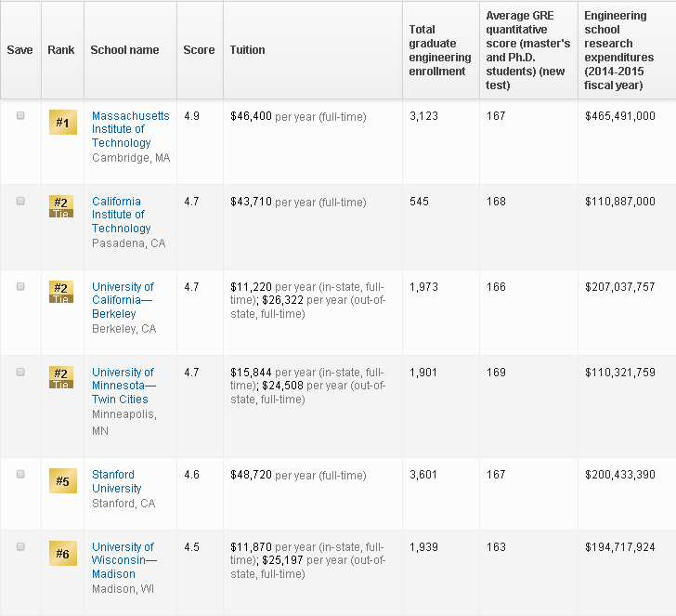Click the #6 rank badge for Wisconsin
Screen dimensions: 676x616
pyautogui.click(x=62, y=554)
